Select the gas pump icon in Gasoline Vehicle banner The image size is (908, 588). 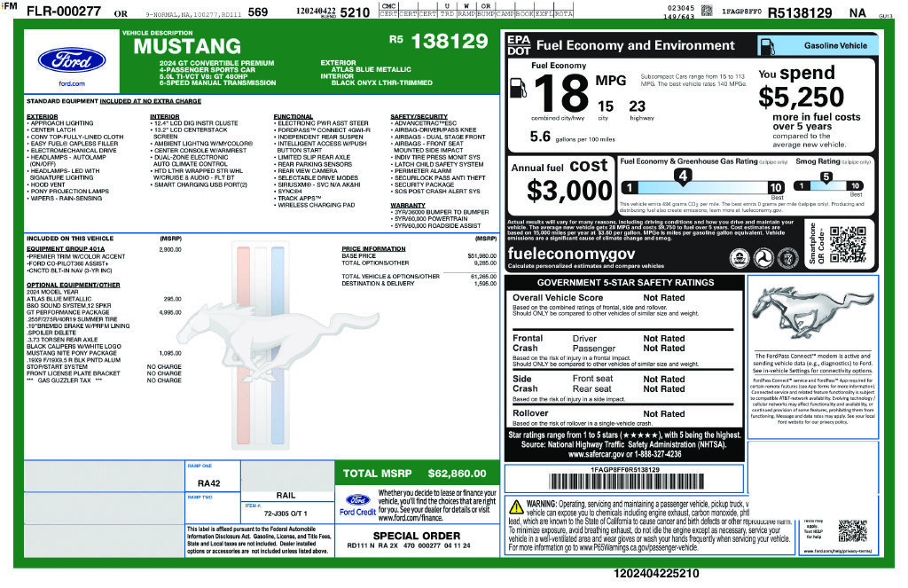point(767,46)
